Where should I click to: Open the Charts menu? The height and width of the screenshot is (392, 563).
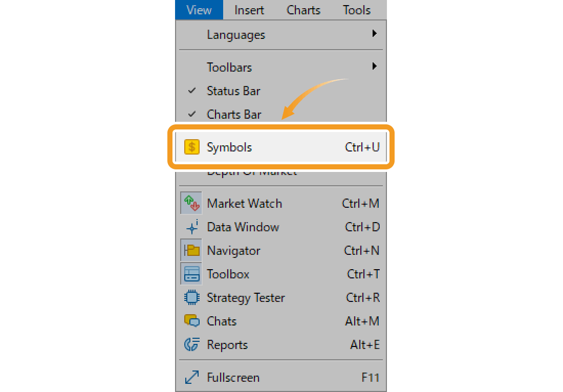point(303,10)
